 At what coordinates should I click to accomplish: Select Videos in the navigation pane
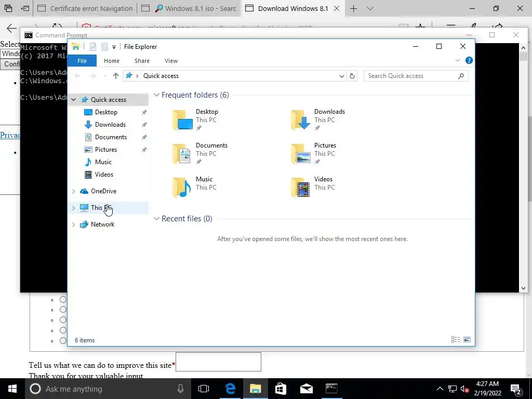104,175
